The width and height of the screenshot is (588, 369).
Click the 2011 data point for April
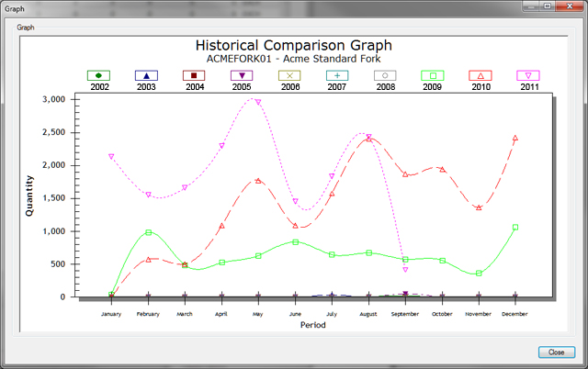(222, 146)
